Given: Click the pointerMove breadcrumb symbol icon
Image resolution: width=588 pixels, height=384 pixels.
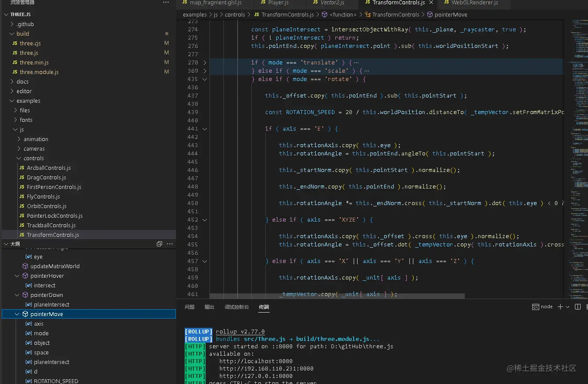Looking at the screenshot, I should (x=430, y=14).
